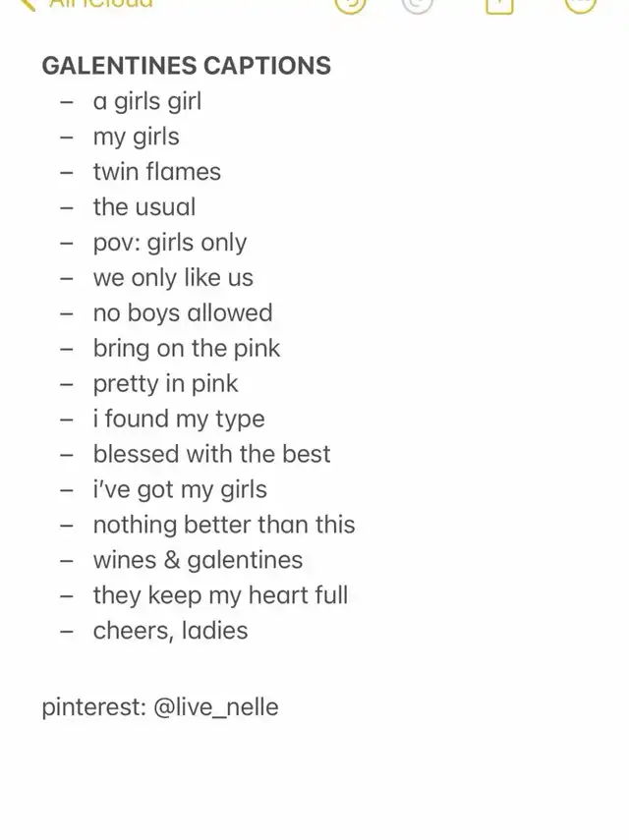Click 'blessed with the best' caption
This screenshot has width=629, height=840.
pyautogui.click(x=211, y=454)
